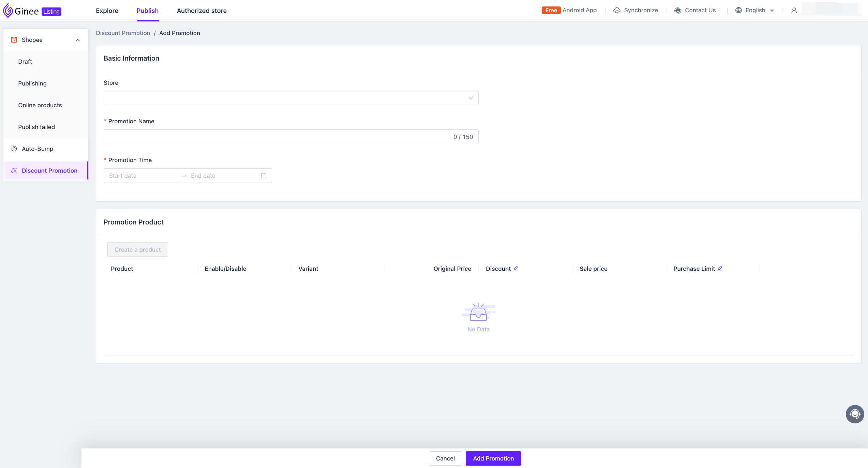
Task: Click the Cancel button
Action: (445, 458)
